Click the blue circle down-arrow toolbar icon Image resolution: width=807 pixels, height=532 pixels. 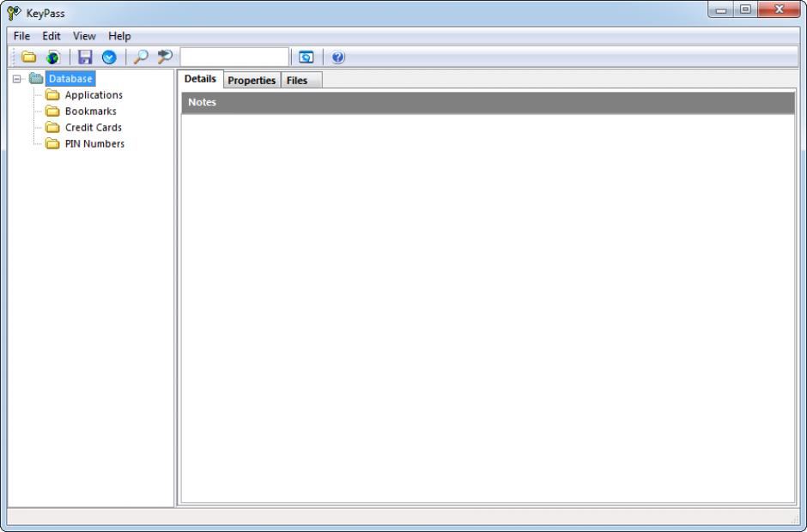[x=109, y=57]
